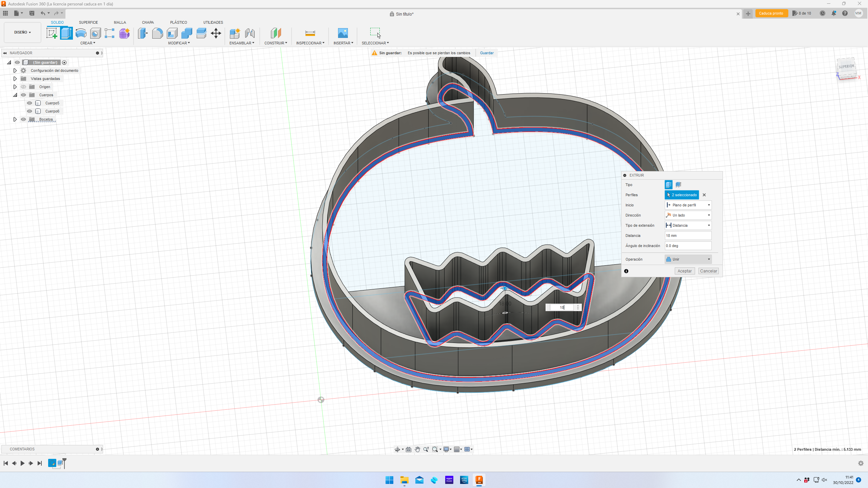This screenshot has height=488, width=868.
Task: Expand the Origen tree folder
Action: tap(15, 87)
